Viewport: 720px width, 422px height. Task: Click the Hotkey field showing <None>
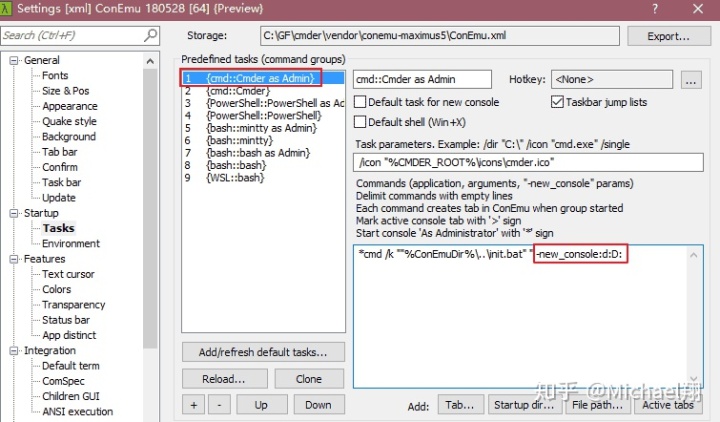[612, 79]
